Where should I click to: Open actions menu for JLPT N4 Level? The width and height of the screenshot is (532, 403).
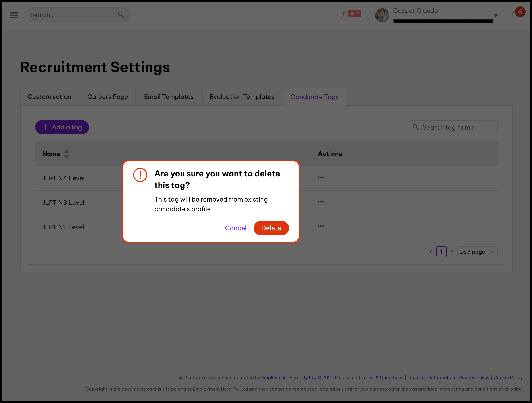click(x=321, y=178)
